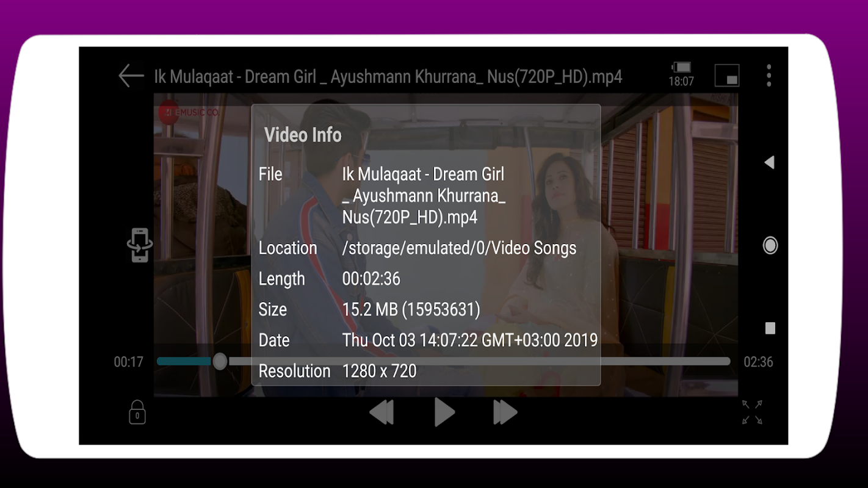Click the play button

pyautogui.click(x=444, y=412)
